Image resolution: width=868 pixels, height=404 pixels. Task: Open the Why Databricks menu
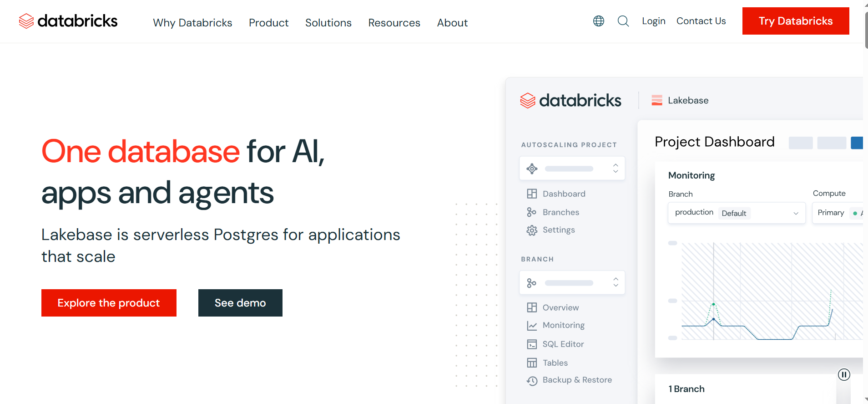click(192, 23)
